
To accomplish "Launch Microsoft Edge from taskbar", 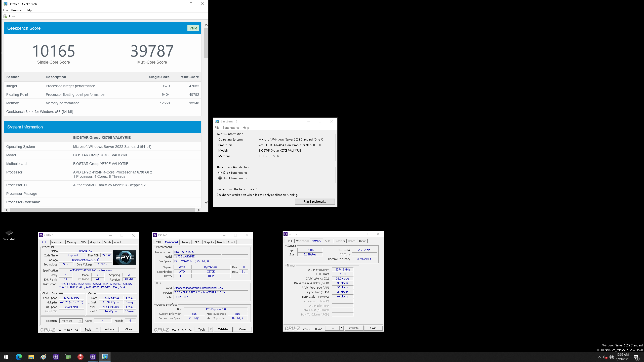I will 19,357.
